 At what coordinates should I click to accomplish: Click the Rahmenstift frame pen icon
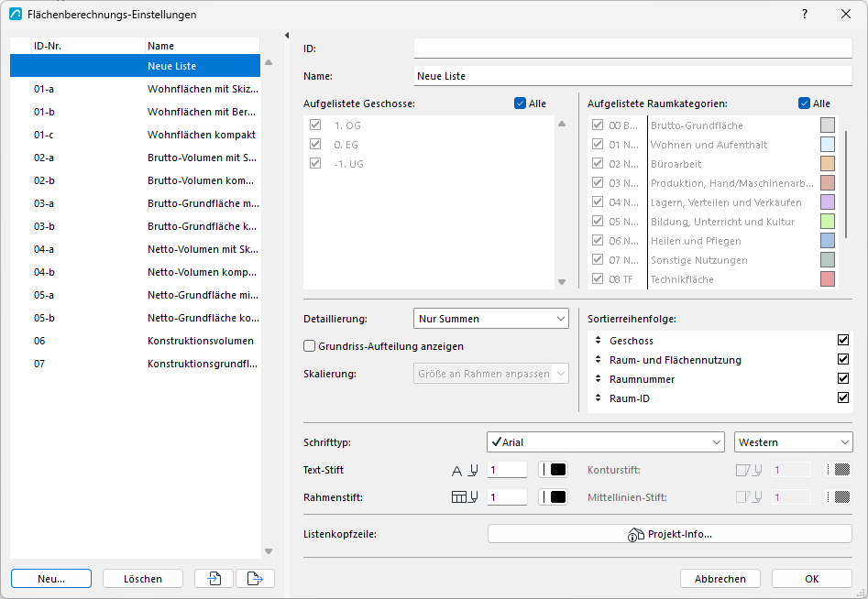465,497
